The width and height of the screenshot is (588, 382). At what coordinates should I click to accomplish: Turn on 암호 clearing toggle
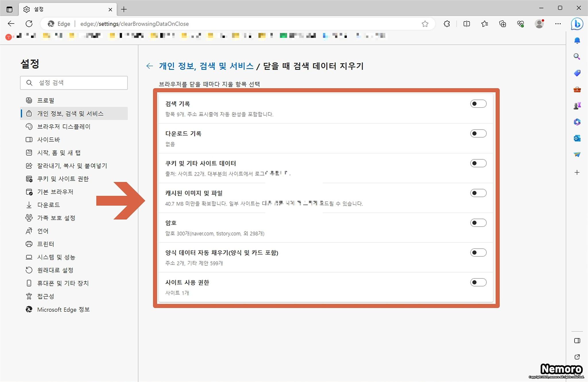(478, 223)
